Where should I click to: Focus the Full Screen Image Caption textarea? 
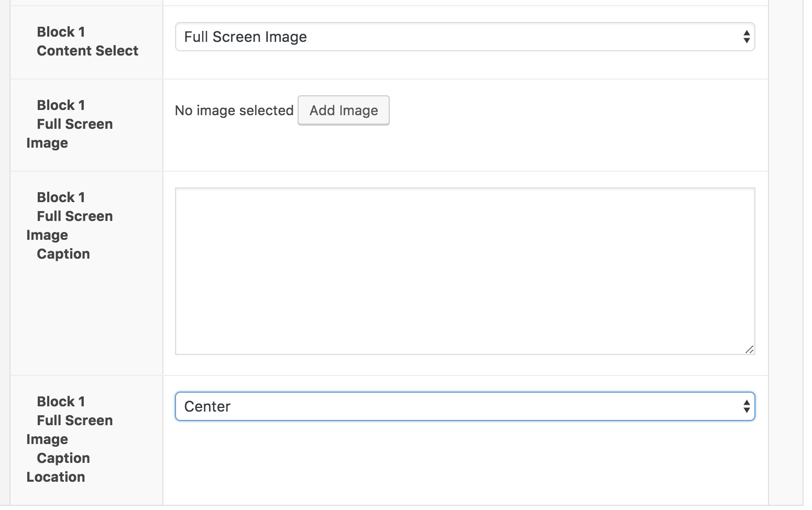point(465,271)
